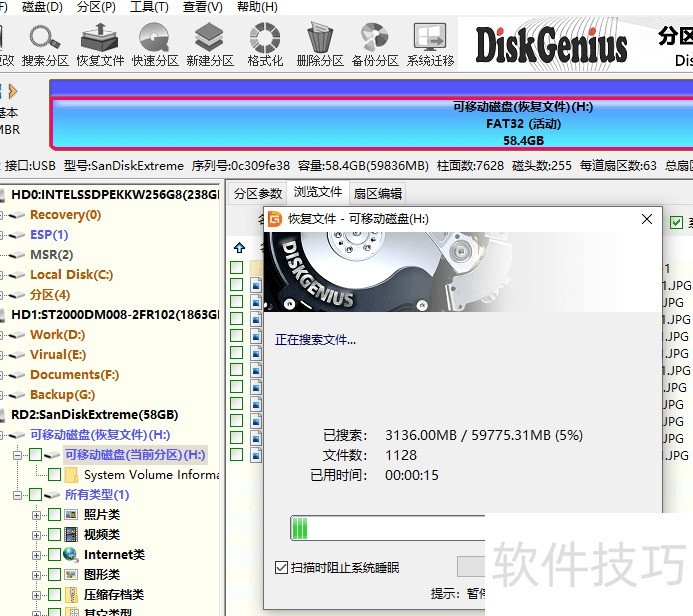Click the drive icon next to ESP(1)
693x616 pixels.
tap(17, 235)
